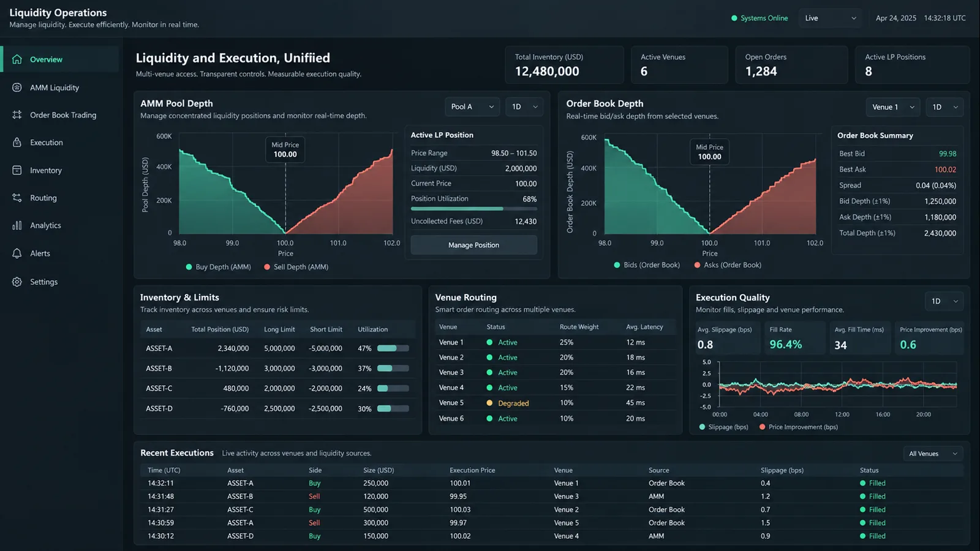The width and height of the screenshot is (980, 551).
Task: Click the Utilization column header
Action: (x=372, y=329)
